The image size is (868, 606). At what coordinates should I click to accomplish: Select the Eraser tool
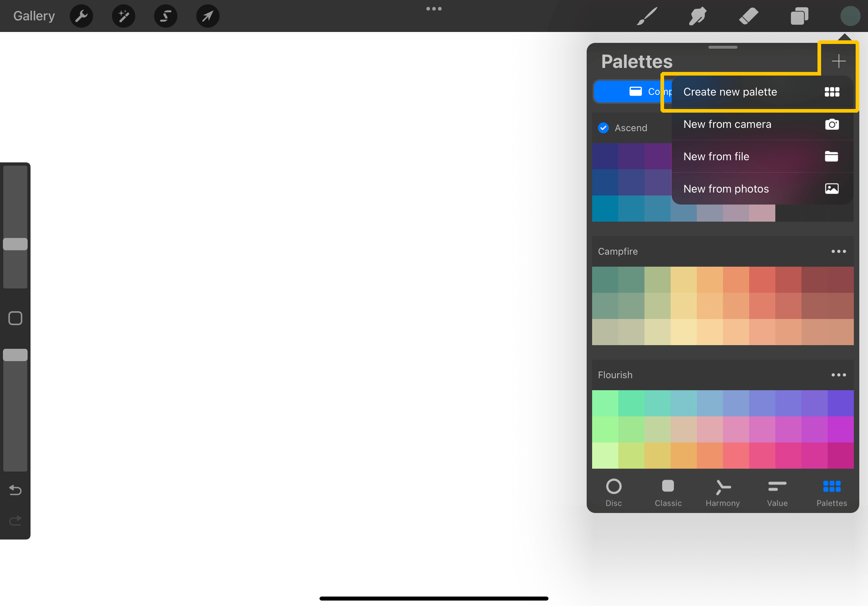tap(748, 16)
